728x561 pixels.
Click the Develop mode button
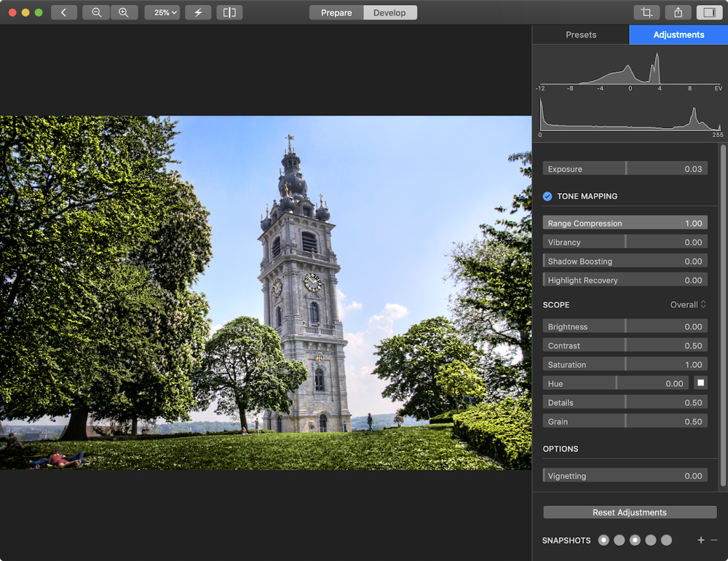coord(389,12)
